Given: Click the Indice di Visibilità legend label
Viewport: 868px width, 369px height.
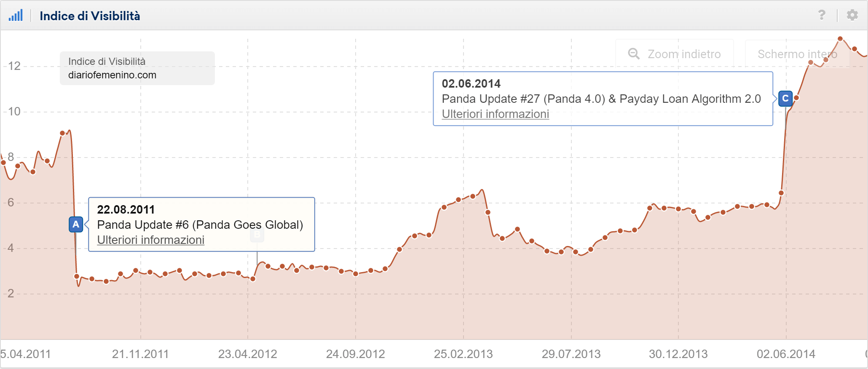Looking at the screenshot, I should pyautogui.click(x=107, y=61).
